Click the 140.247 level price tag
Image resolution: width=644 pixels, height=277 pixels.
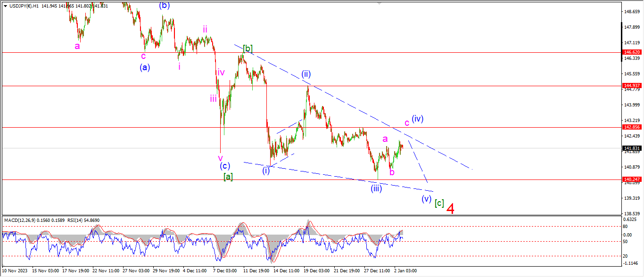(x=631, y=179)
